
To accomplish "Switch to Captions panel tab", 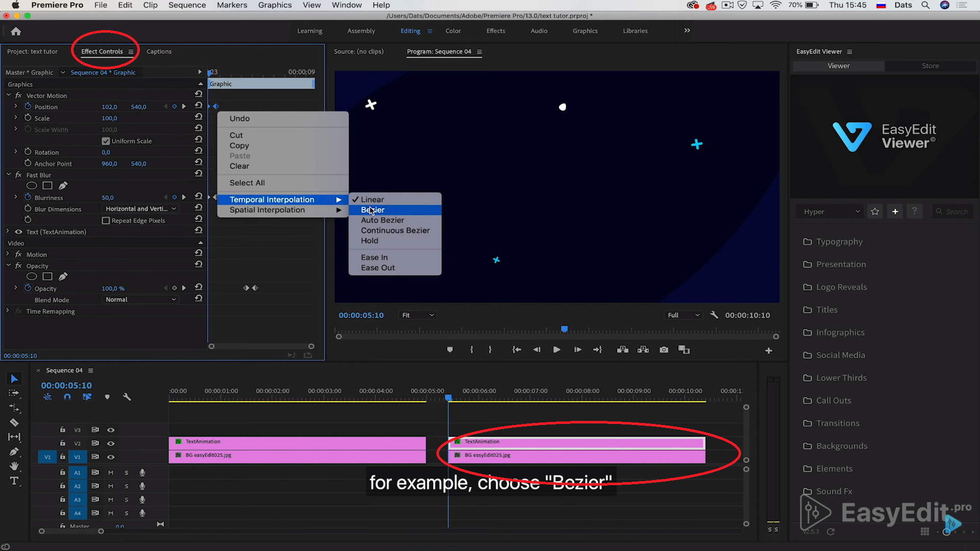I will [159, 52].
